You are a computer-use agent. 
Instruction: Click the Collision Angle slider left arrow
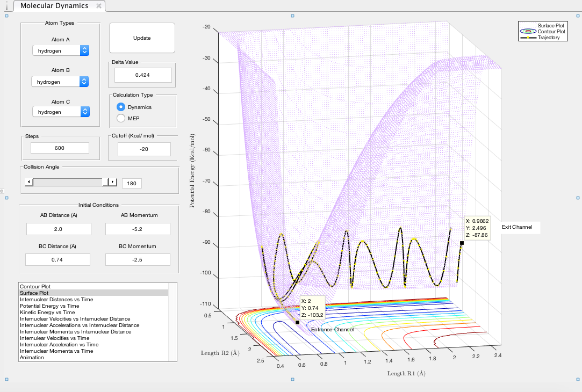coord(29,183)
